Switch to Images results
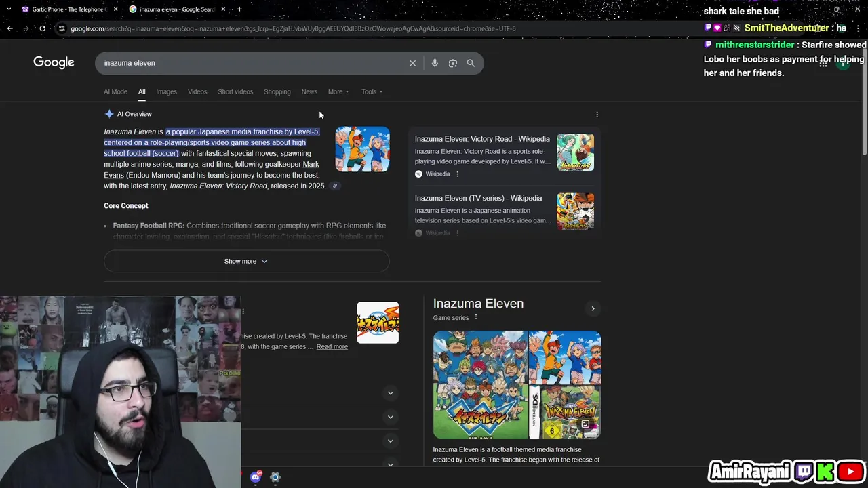 coord(166,91)
